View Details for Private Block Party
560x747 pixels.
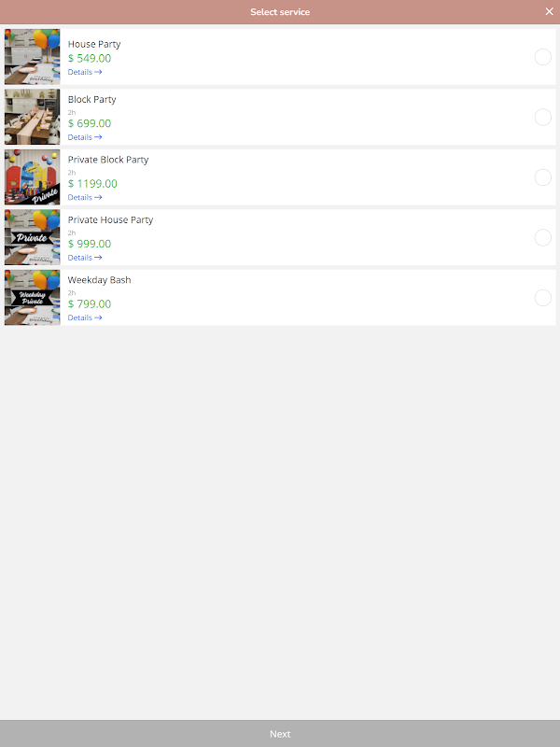pos(85,197)
